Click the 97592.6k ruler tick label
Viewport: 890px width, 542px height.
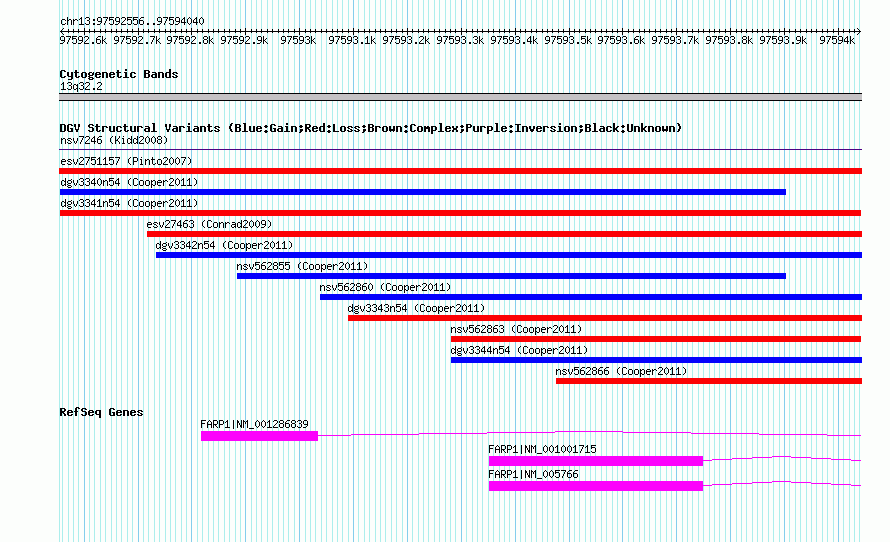point(83,40)
